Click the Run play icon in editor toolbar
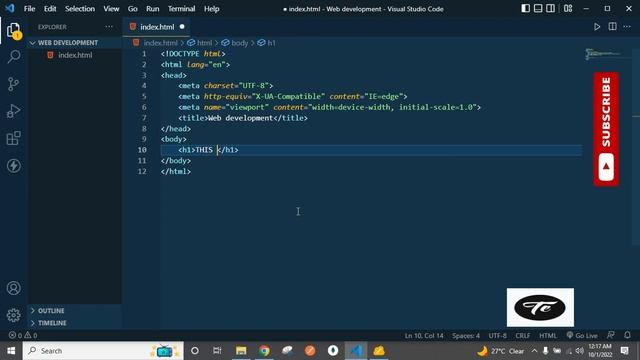The height and width of the screenshot is (360, 640). 597,27
